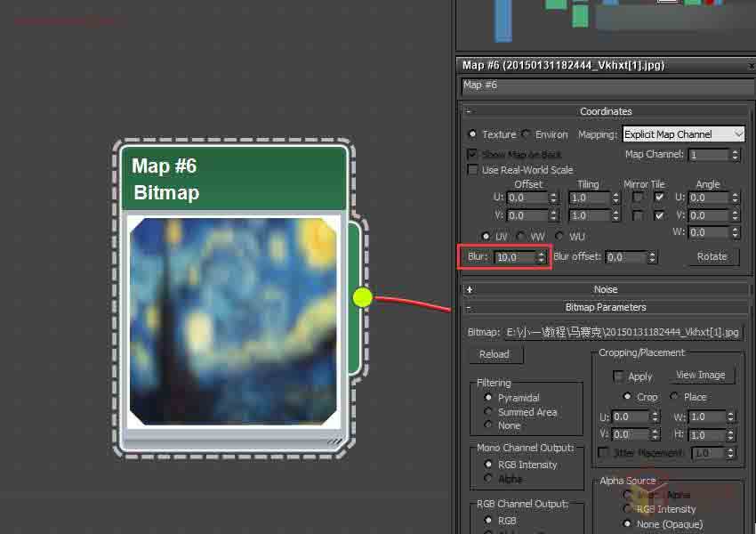
Task: Select the UV radio button
Action: (x=486, y=237)
